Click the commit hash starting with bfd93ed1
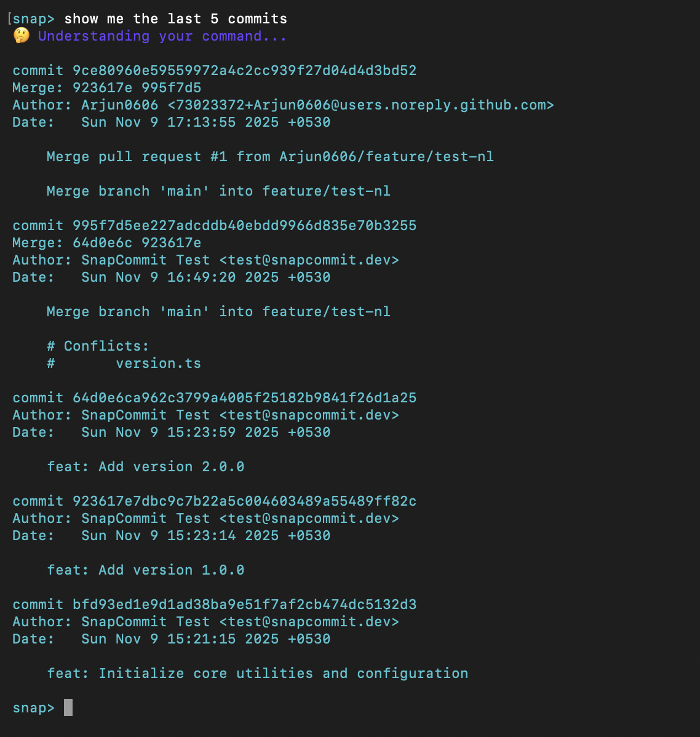 click(x=244, y=604)
